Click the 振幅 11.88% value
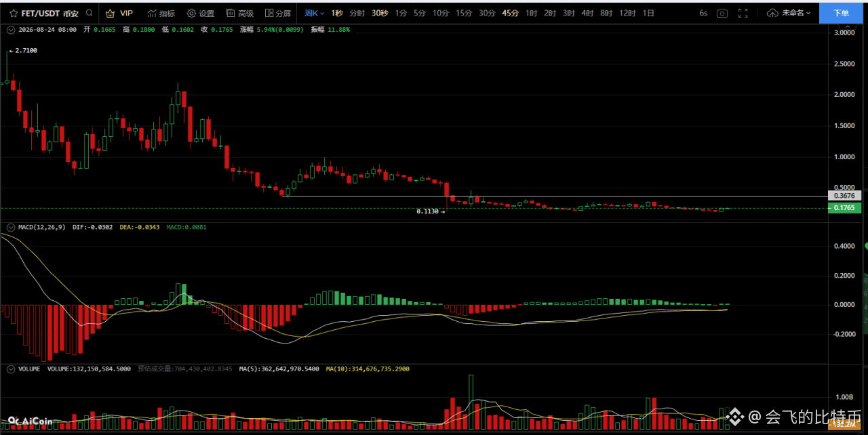868x435 pixels. tap(330, 30)
